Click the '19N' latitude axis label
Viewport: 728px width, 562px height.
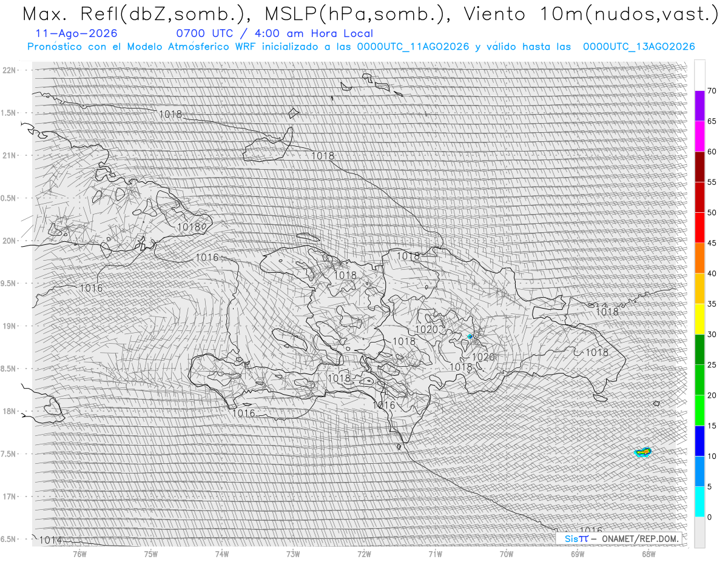10,326
